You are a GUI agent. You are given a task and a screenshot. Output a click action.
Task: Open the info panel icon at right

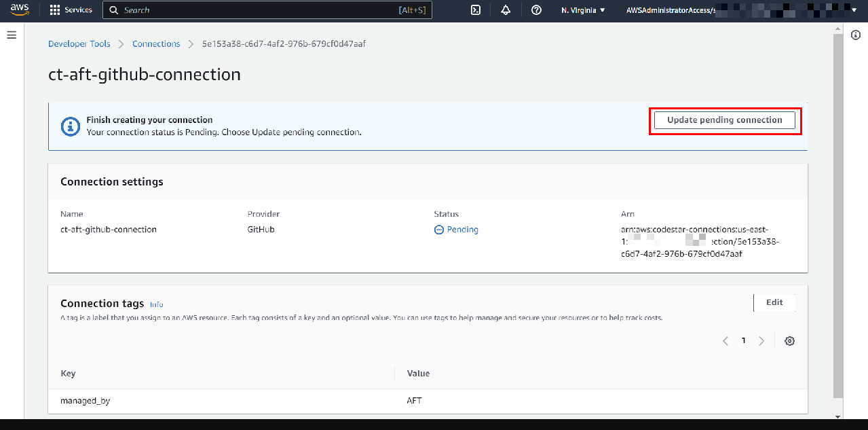(x=856, y=35)
